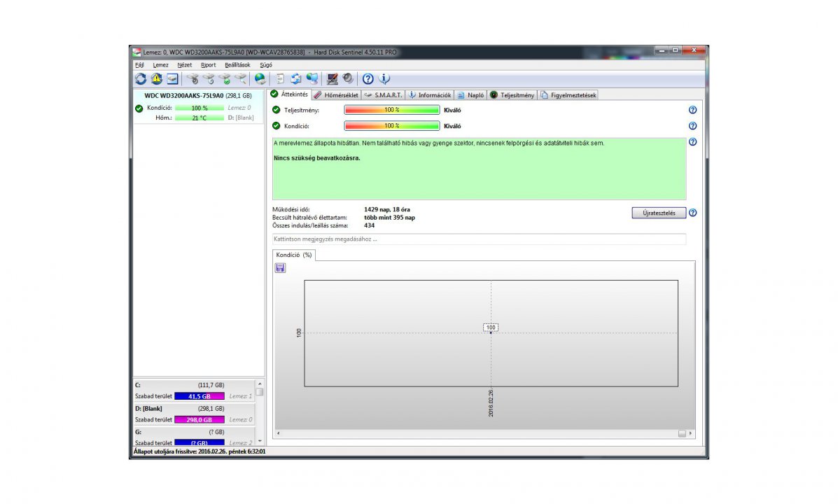Click the yellow warning triangle toolbar icon
838x504 pixels.
tap(156, 79)
